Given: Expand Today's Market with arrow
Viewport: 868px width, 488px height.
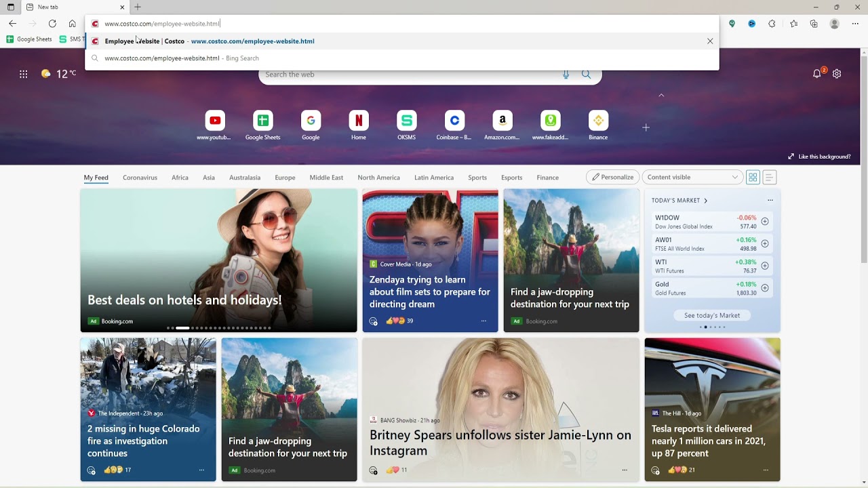Looking at the screenshot, I should [x=705, y=201].
